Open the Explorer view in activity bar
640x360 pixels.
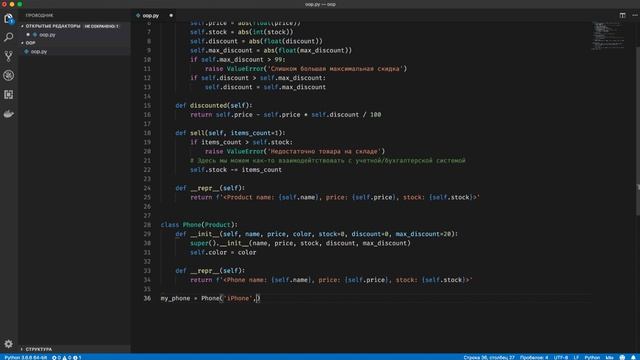tap(9, 18)
